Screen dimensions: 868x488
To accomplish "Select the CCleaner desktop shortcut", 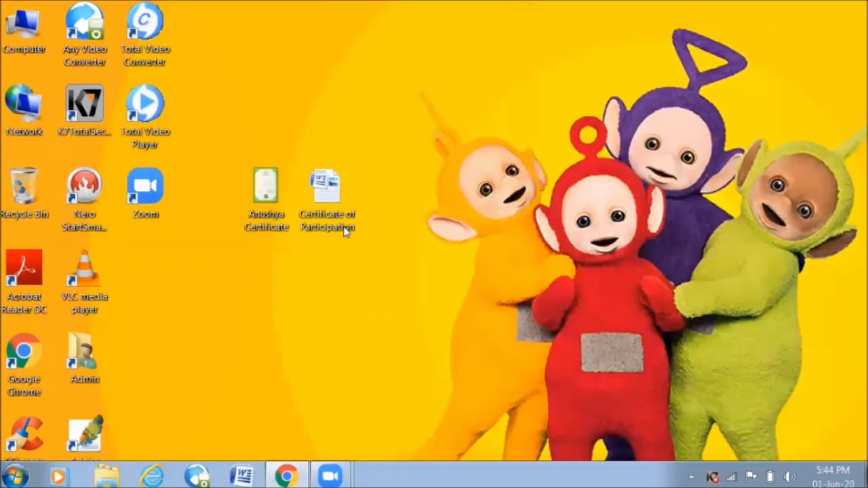I will click(x=24, y=437).
